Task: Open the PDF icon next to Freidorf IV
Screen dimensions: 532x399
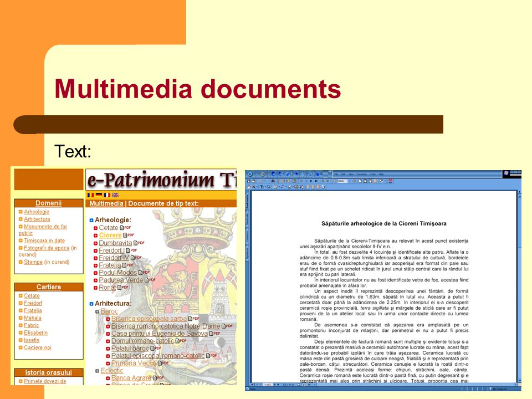Action: (136, 258)
